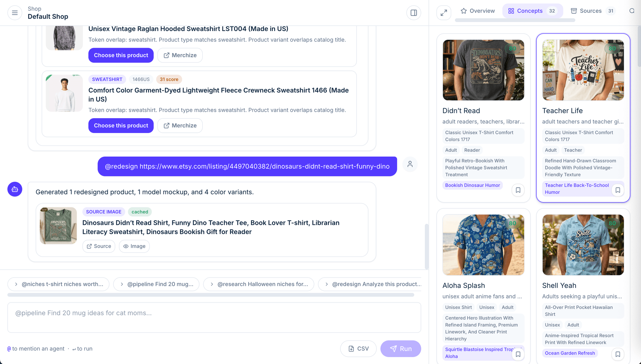Click the Reader tag on Didn't Read
The height and width of the screenshot is (364, 641).
point(472,150)
